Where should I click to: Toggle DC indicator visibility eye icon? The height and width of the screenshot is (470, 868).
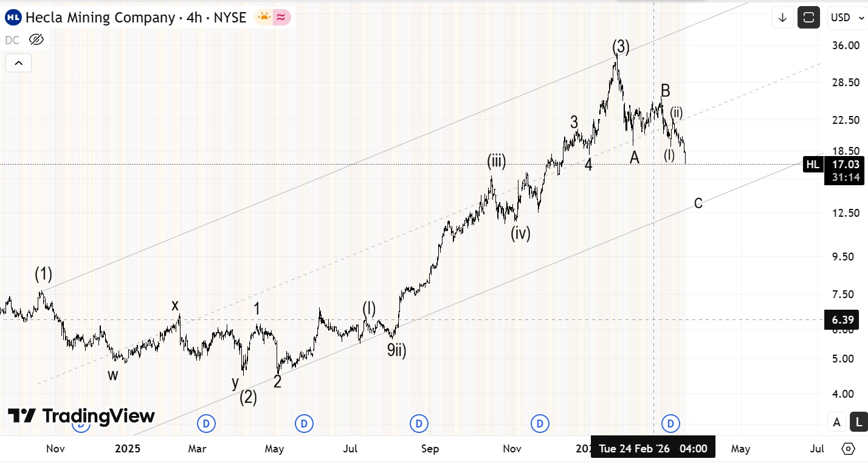(x=36, y=40)
